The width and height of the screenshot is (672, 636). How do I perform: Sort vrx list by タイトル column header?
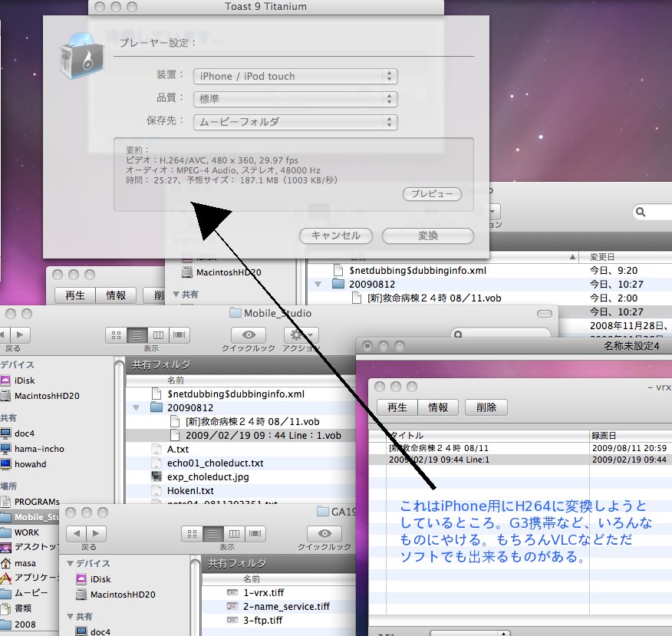pos(488,436)
